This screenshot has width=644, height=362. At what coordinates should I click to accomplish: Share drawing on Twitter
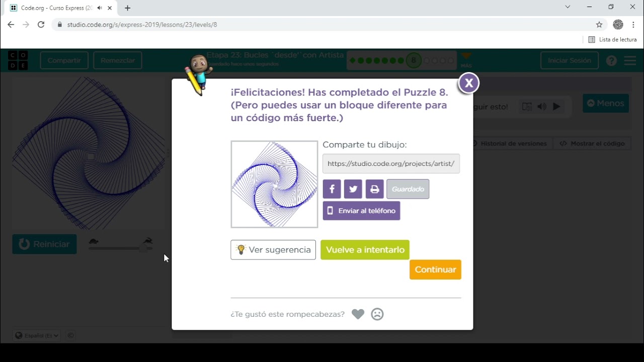point(353,189)
